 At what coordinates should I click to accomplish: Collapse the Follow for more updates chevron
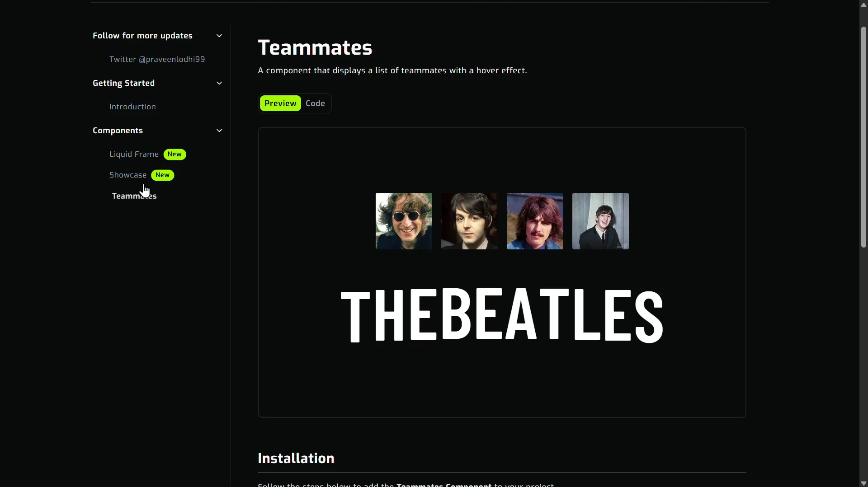(219, 36)
